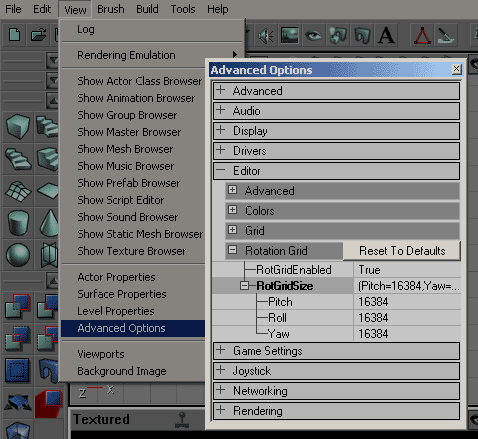Select the Linear Staircase brush builder
The image size is (478, 439).
click(47, 159)
